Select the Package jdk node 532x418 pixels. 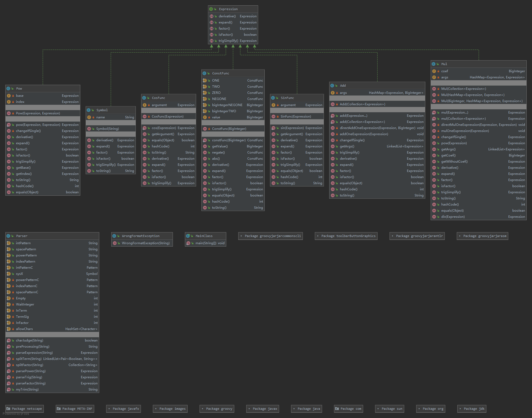pos(471,409)
